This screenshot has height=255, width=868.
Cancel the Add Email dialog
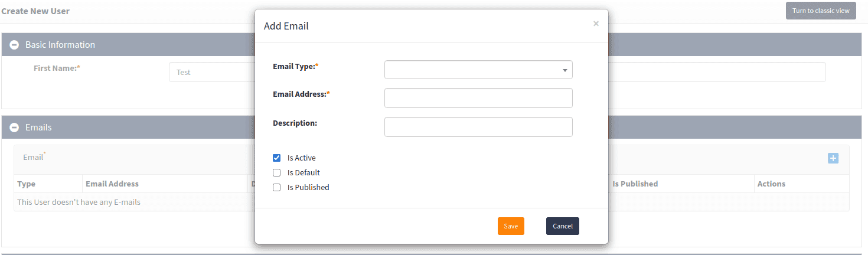(x=562, y=226)
